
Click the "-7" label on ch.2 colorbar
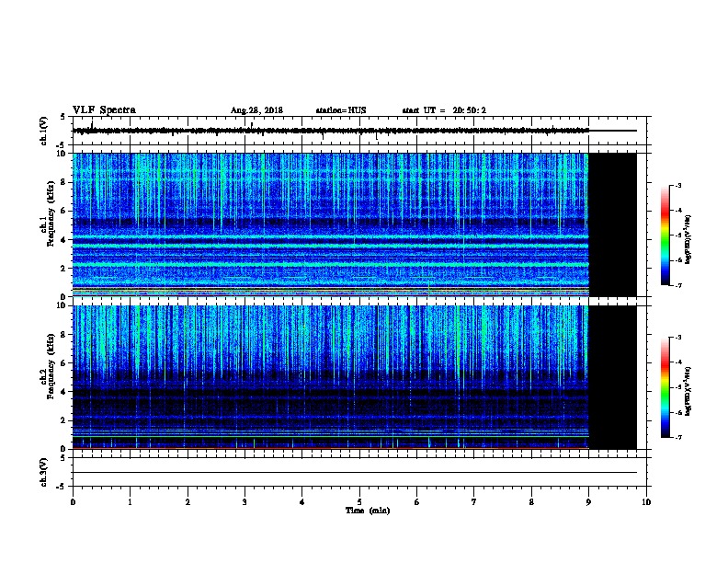pyautogui.click(x=677, y=437)
